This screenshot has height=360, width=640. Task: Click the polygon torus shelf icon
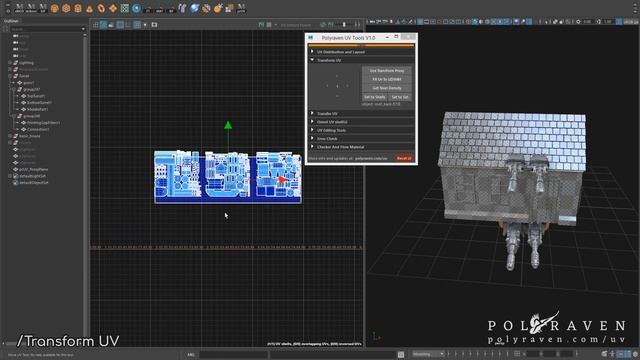coord(101,8)
